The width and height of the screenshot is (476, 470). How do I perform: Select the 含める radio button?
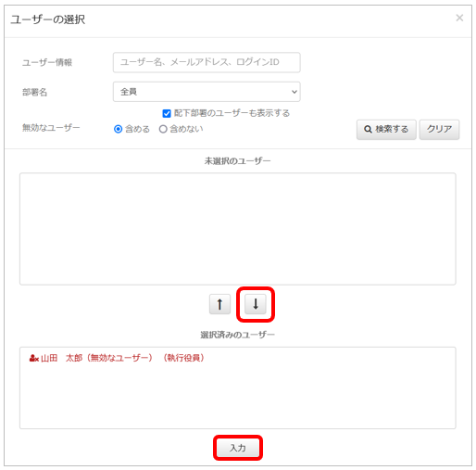coord(119,129)
